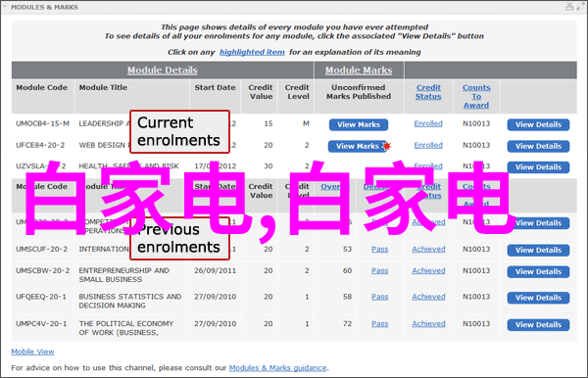Open the Module Marks header link
Image resolution: width=588 pixels, height=378 pixels.
tap(359, 71)
